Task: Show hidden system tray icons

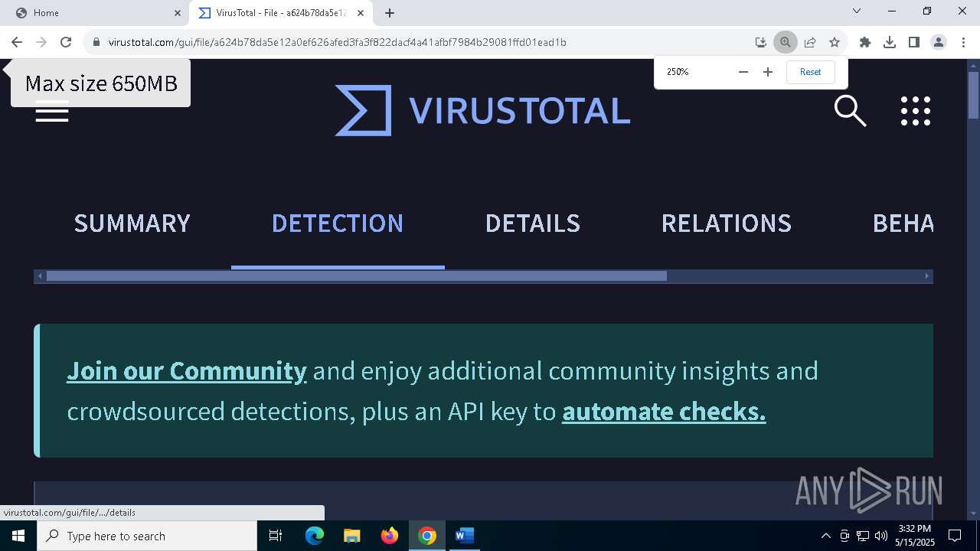Action: [825, 536]
